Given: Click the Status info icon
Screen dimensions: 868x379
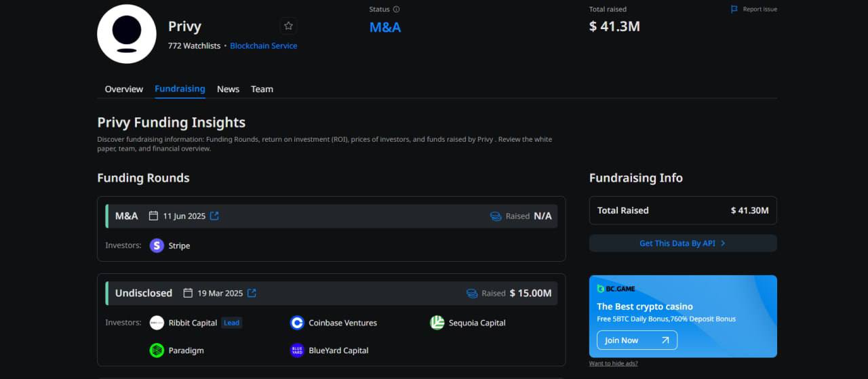Looking at the screenshot, I should coord(397,9).
